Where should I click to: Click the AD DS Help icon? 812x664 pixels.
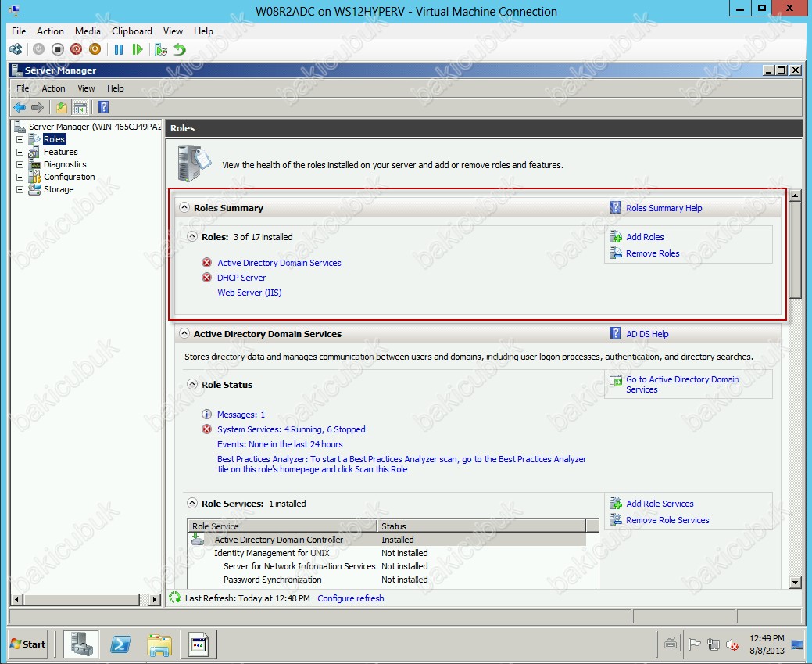615,333
